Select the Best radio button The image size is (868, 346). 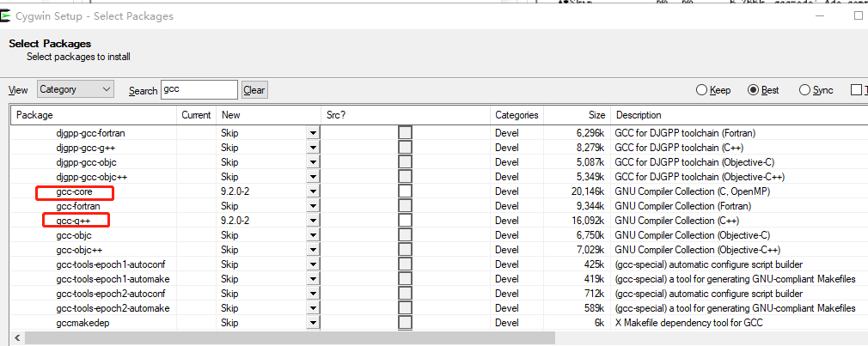pos(754,90)
